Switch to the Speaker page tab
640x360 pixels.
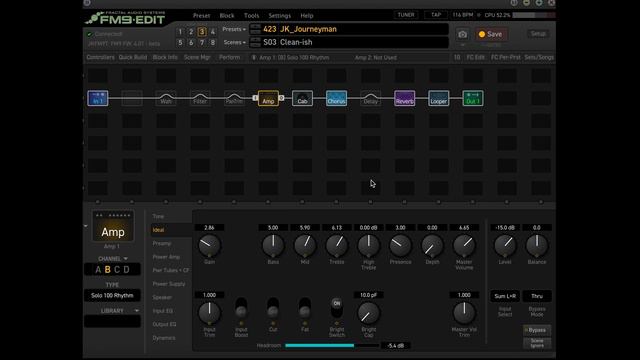[162, 297]
